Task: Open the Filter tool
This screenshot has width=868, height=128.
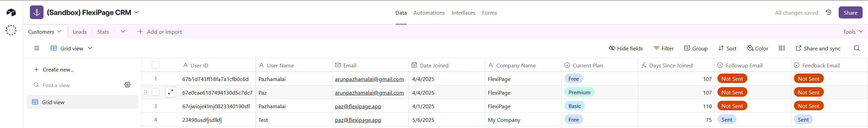Action: coord(664,48)
